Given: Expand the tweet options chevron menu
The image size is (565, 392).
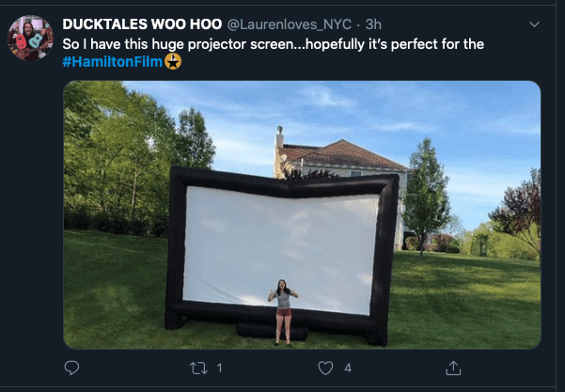Looking at the screenshot, I should tap(534, 24).
